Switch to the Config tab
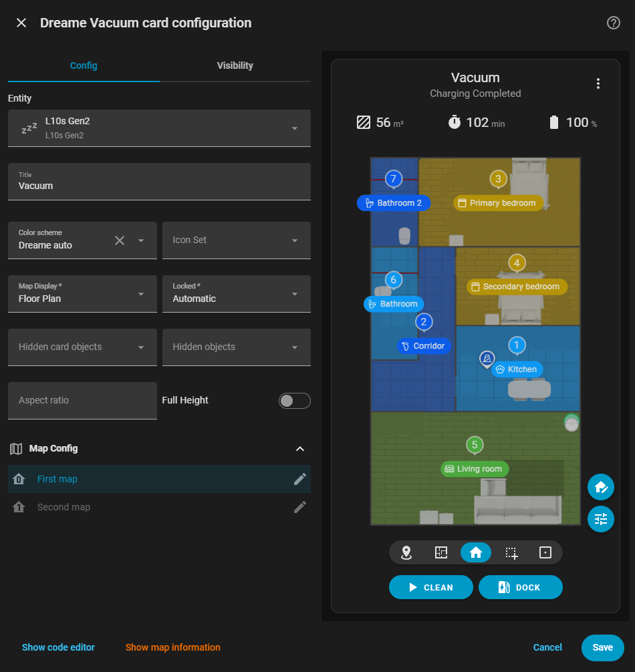The image size is (635, 672). 84,65
